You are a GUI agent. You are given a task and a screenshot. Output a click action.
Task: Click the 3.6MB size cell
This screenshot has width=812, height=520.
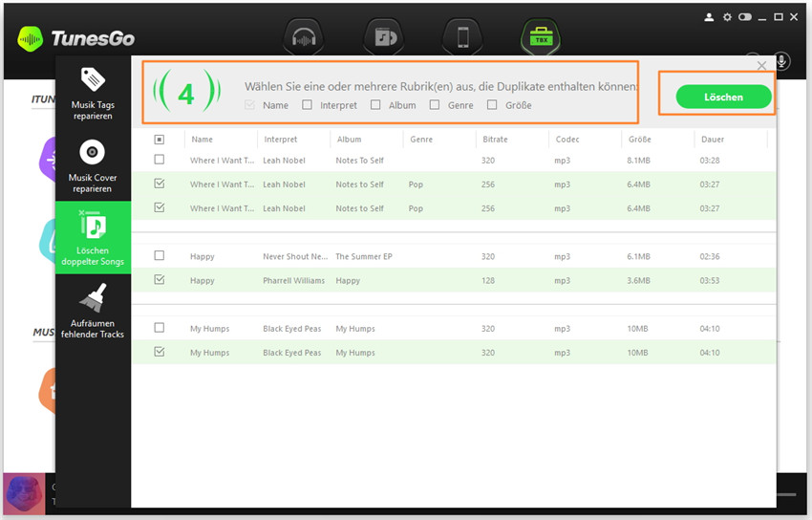pos(638,281)
